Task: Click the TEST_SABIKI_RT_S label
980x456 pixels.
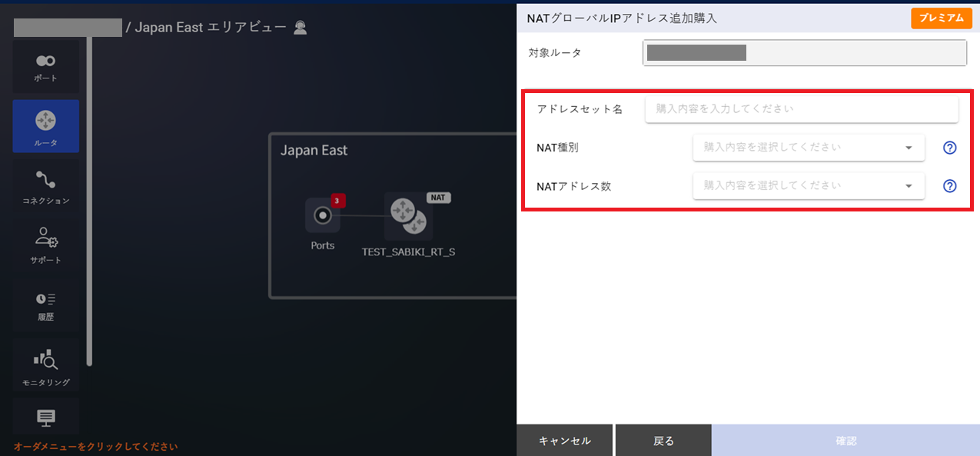Action: click(408, 251)
